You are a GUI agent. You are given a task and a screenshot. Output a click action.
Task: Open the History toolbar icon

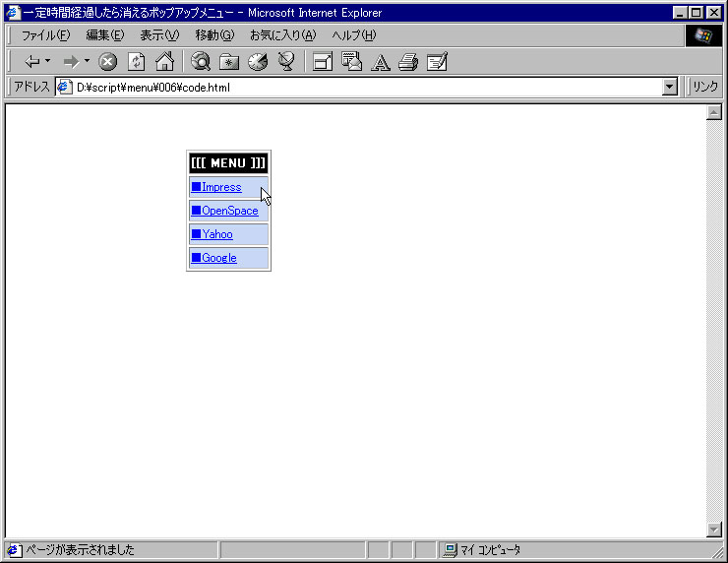pos(258,61)
